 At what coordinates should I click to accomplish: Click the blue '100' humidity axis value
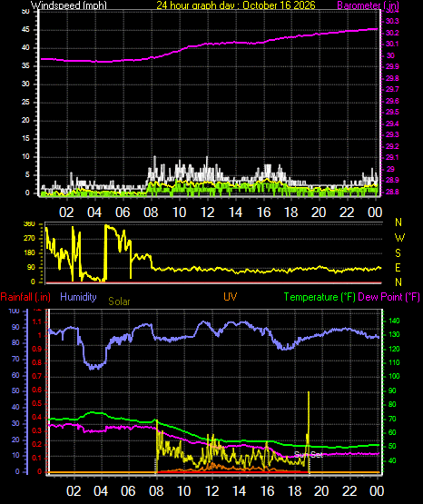15,311
